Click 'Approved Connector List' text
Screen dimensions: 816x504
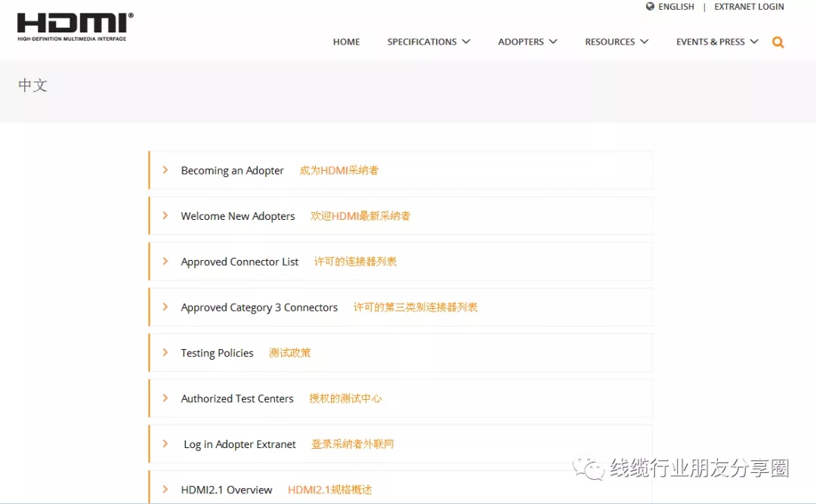click(240, 262)
